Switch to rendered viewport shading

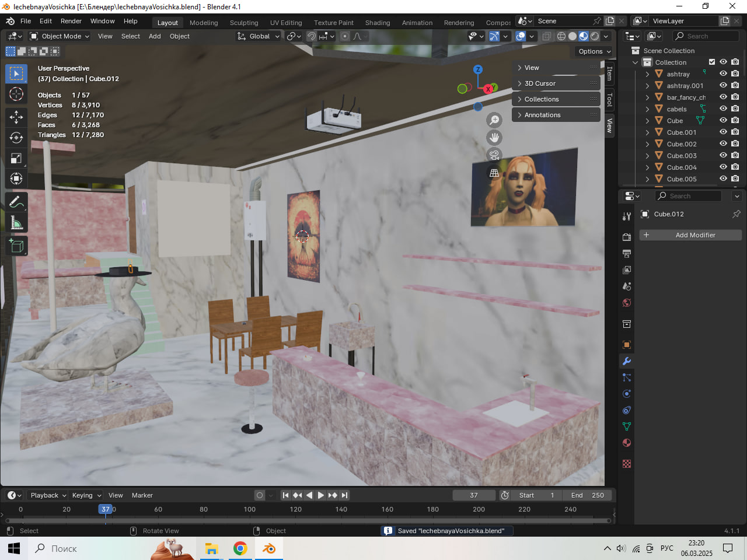point(595,36)
